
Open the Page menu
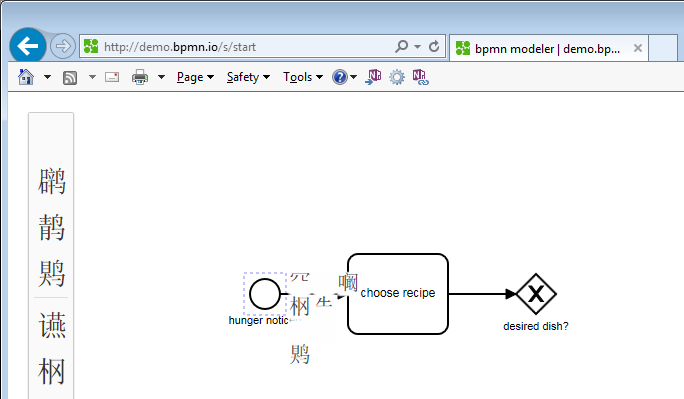[x=195, y=77]
